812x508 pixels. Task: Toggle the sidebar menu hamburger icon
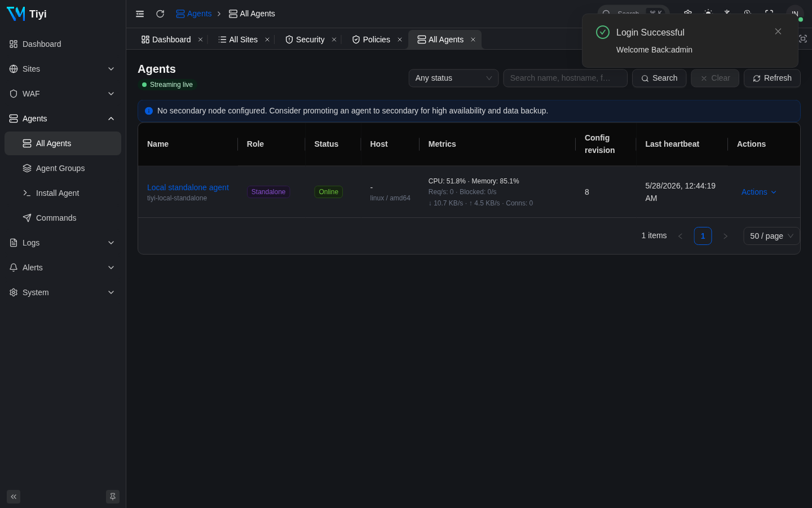click(x=140, y=14)
